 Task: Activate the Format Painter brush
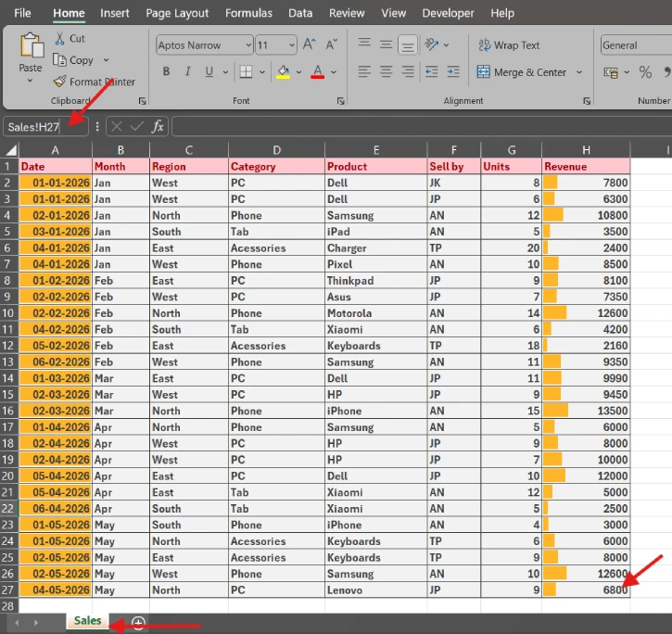(60, 82)
